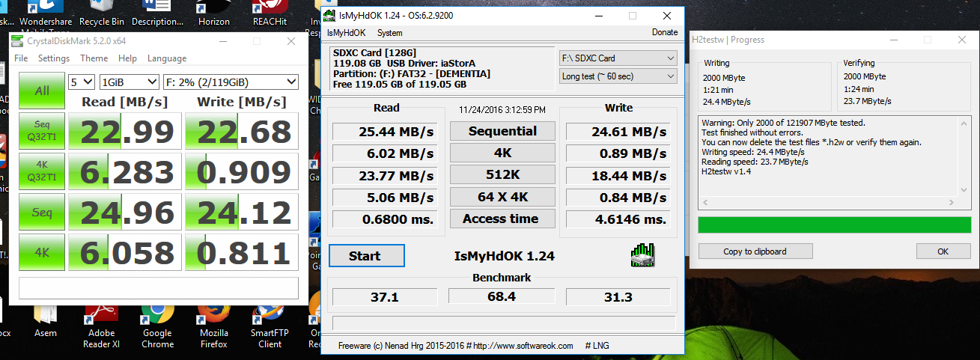The width and height of the screenshot is (980, 360).
Task: Click Copy to clipboard in H2testw
Action: click(x=755, y=251)
